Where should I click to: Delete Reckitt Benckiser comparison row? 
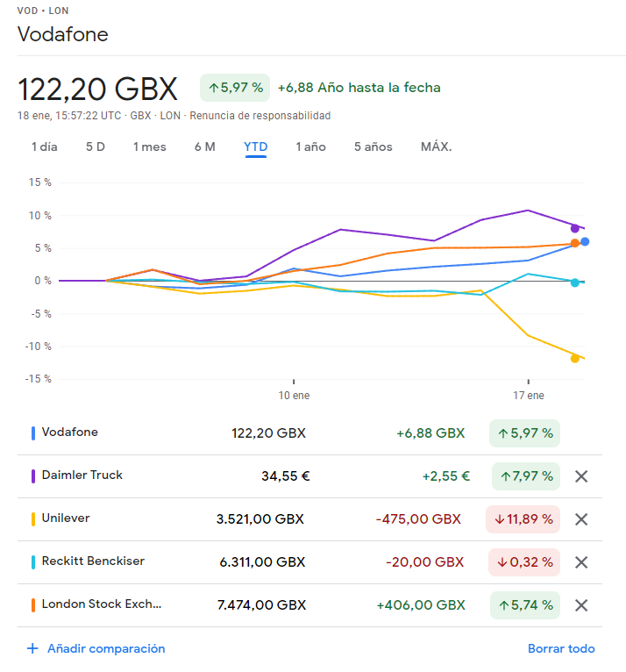580,562
